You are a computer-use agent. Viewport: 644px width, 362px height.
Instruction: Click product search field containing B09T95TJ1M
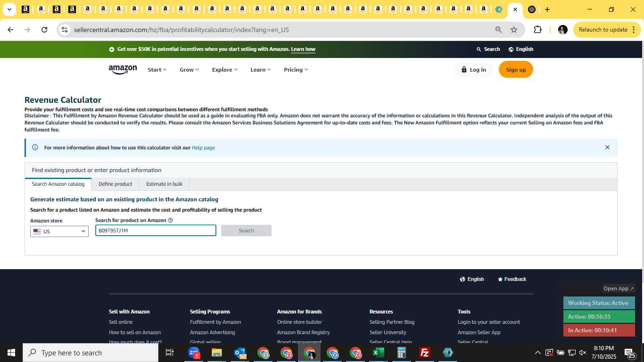(x=156, y=230)
